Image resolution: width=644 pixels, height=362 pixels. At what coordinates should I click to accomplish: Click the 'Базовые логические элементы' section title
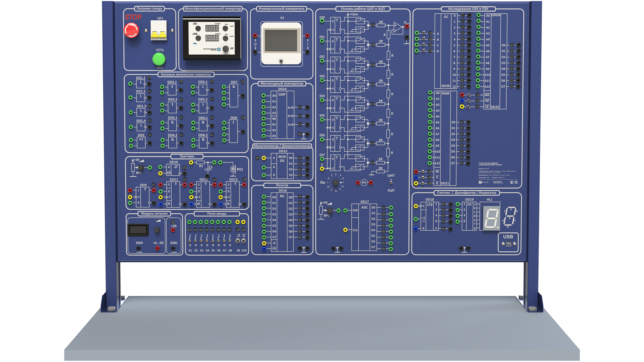tap(186, 74)
